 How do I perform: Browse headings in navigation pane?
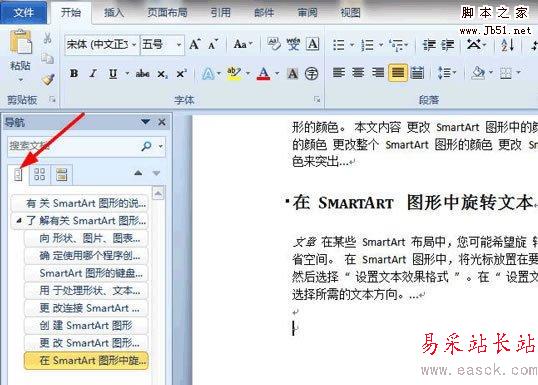(x=18, y=174)
